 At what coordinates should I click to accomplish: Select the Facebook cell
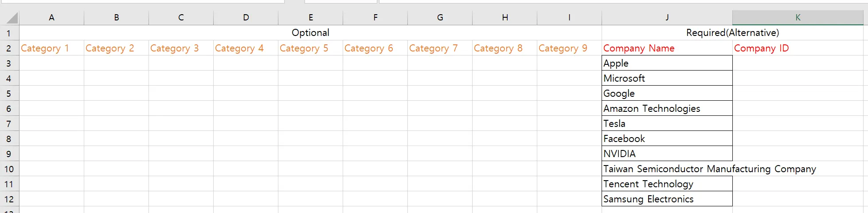(x=667, y=138)
